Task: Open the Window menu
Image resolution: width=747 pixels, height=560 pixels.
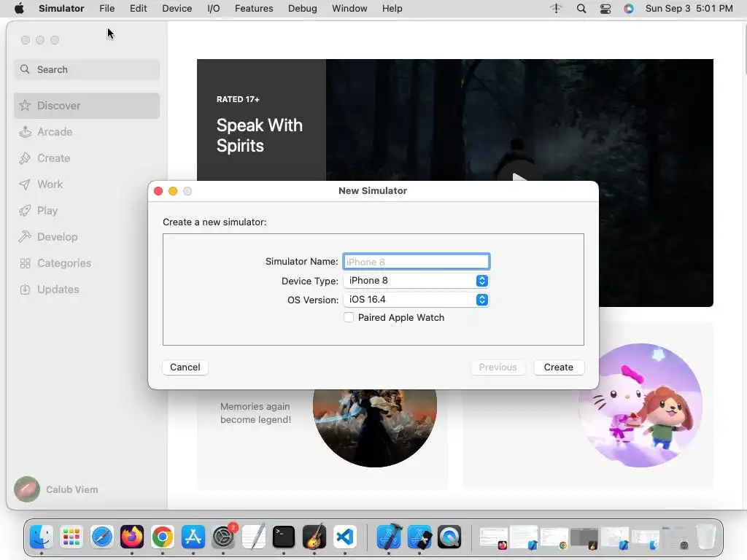Action: tap(349, 9)
